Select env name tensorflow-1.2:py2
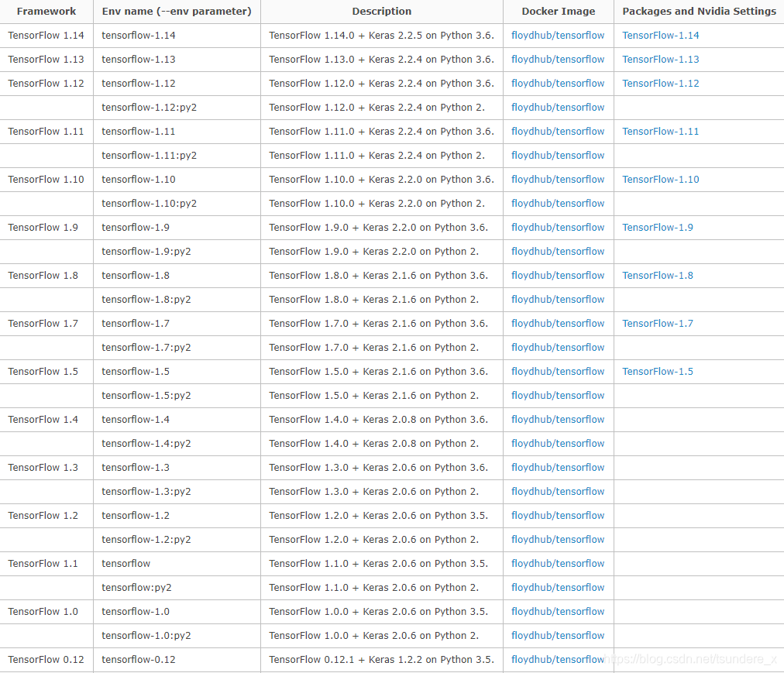This screenshot has width=784, height=673. [146, 540]
